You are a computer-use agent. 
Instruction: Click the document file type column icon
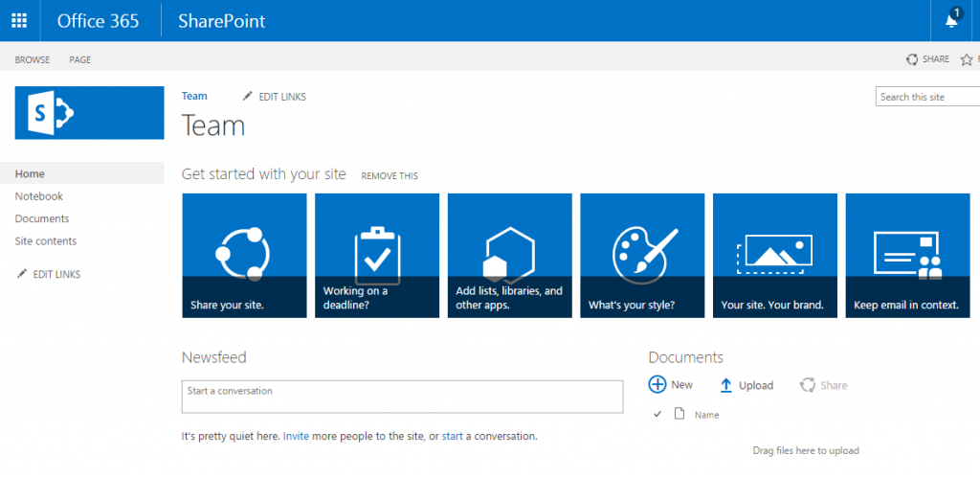[x=679, y=414]
